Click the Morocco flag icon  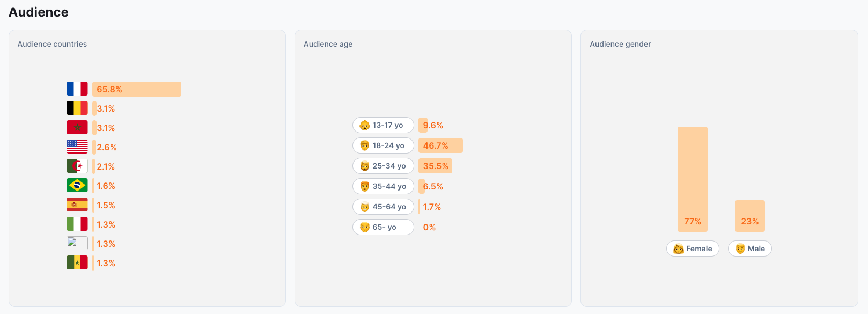click(x=77, y=127)
